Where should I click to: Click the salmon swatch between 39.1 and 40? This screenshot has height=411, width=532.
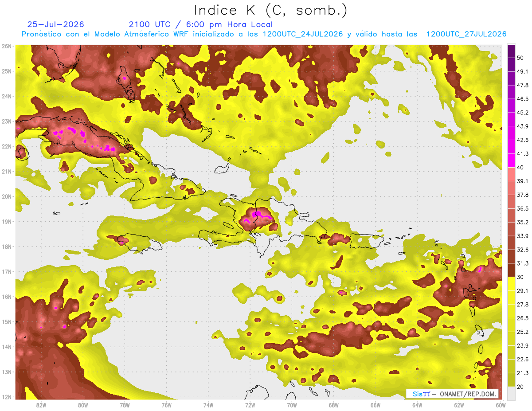(511, 174)
